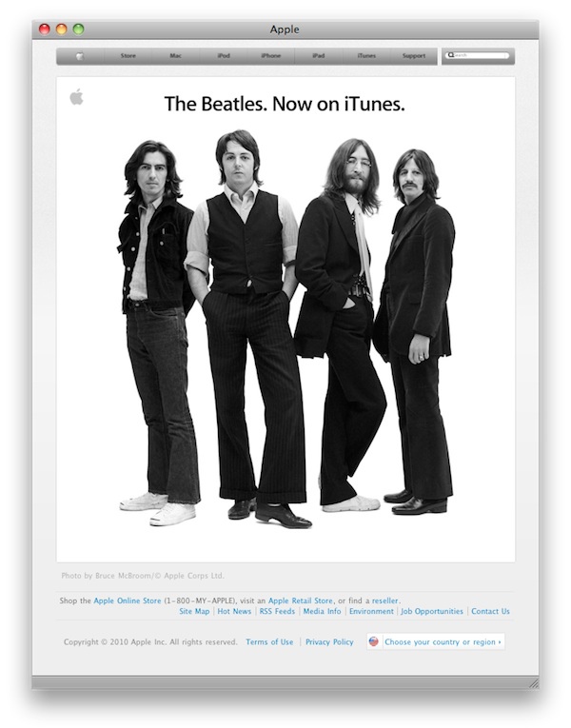Viewport: 571px width, 728px height.
Task: Select the iPhone navigation tab
Action: tap(271, 56)
